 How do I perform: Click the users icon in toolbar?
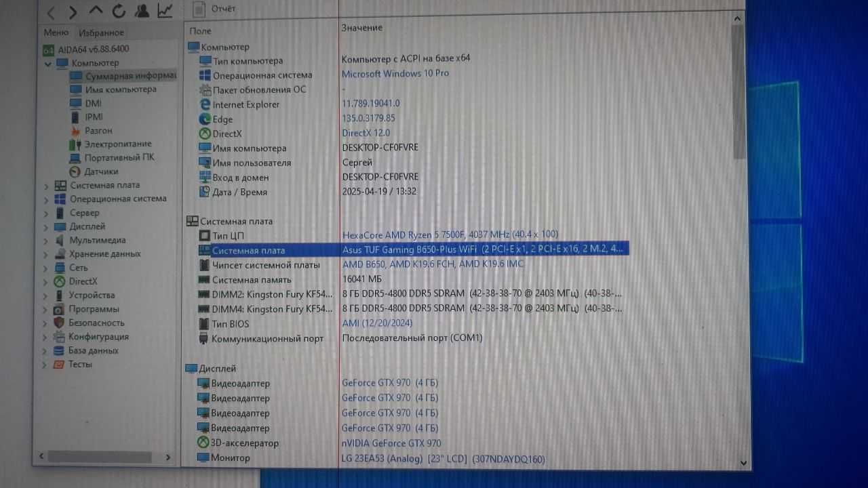142,10
